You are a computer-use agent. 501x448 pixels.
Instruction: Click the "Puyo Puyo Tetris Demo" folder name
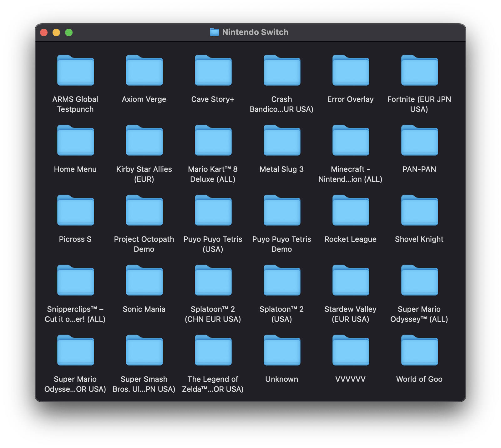pos(282,244)
